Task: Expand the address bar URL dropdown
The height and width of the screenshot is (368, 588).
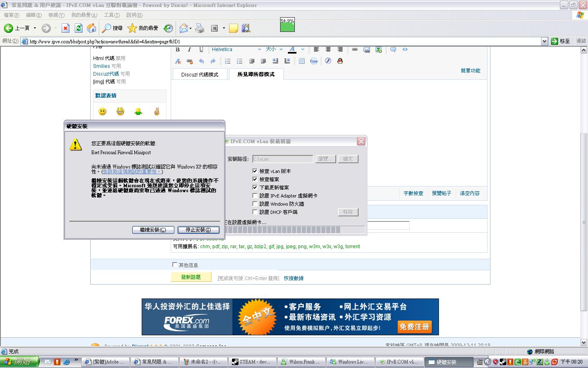Action: point(544,41)
